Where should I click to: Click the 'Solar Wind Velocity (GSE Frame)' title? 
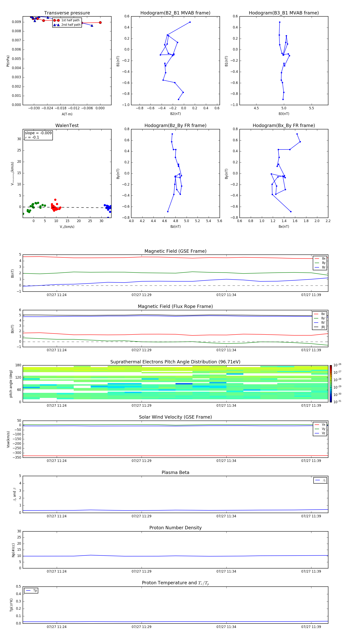(x=175, y=417)
